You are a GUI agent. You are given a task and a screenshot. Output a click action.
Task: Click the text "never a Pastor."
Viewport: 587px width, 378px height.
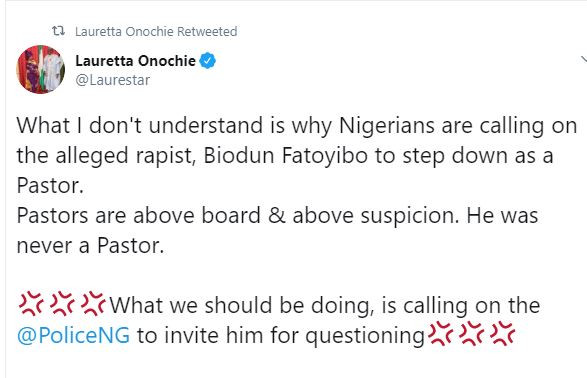coord(91,246)
